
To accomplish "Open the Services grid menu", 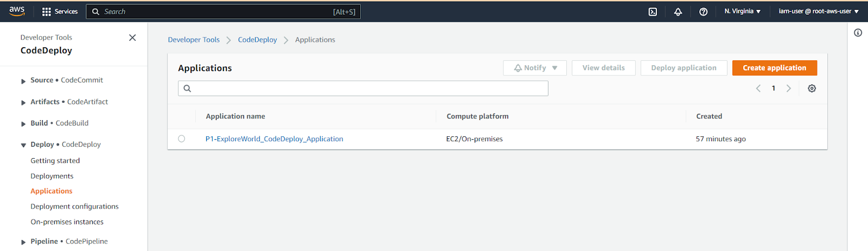I will click(60, 11).
